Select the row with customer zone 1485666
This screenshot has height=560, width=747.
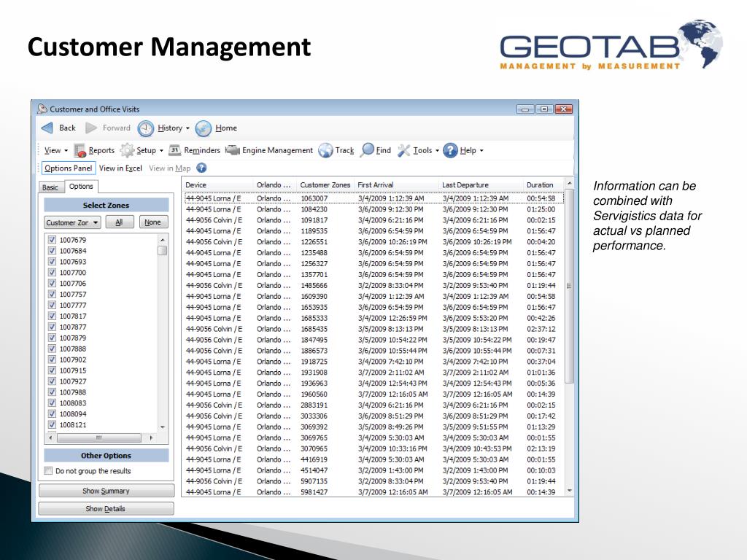(374, 285)
